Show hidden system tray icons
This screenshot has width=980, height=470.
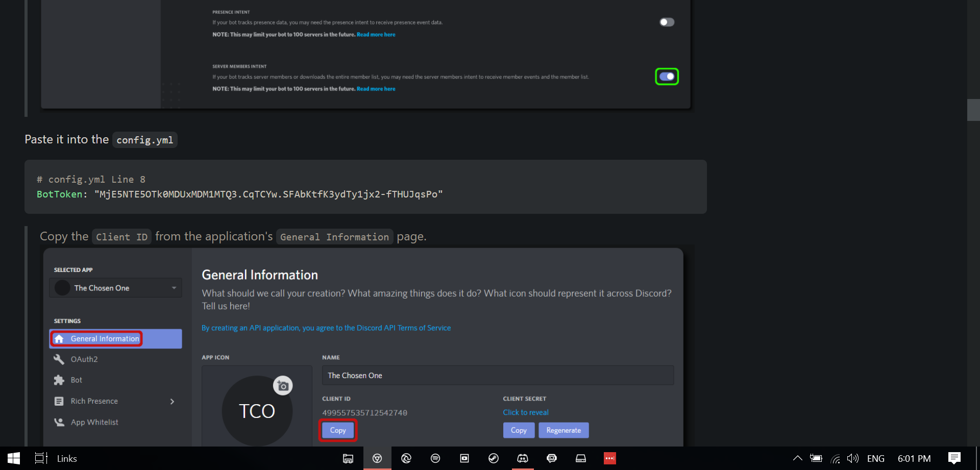click(798, 458)
